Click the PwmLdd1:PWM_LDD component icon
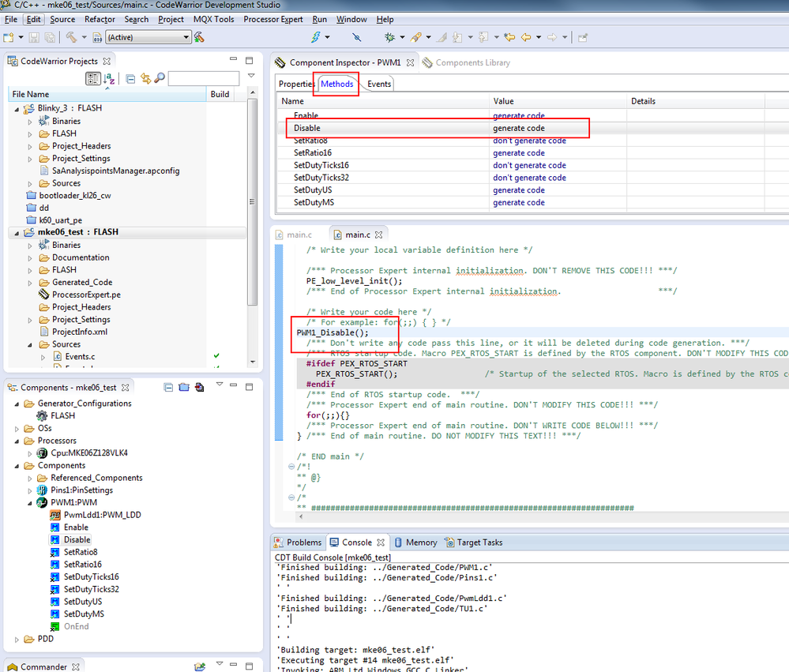The width and height of the screenshot is (789, 672). (55, 515)
